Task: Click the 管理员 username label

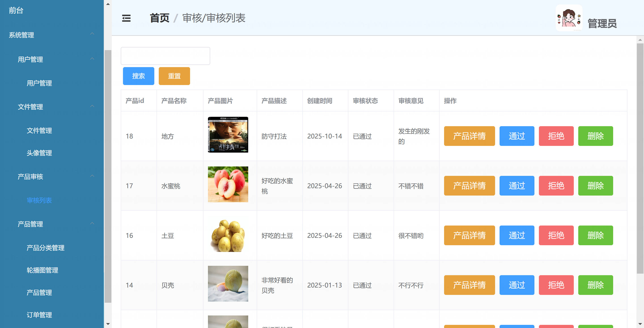Action: click(602, 23)
